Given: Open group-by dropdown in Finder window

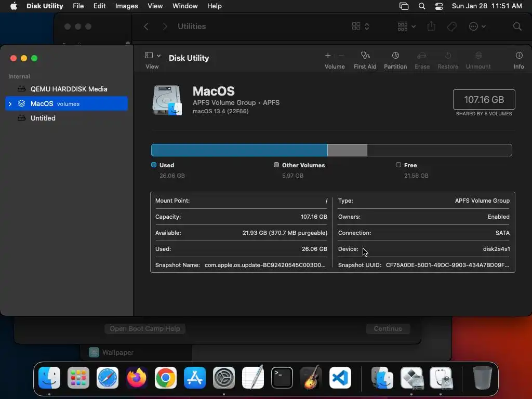Looking at the screenshot, I should click(x=406, y=26).
